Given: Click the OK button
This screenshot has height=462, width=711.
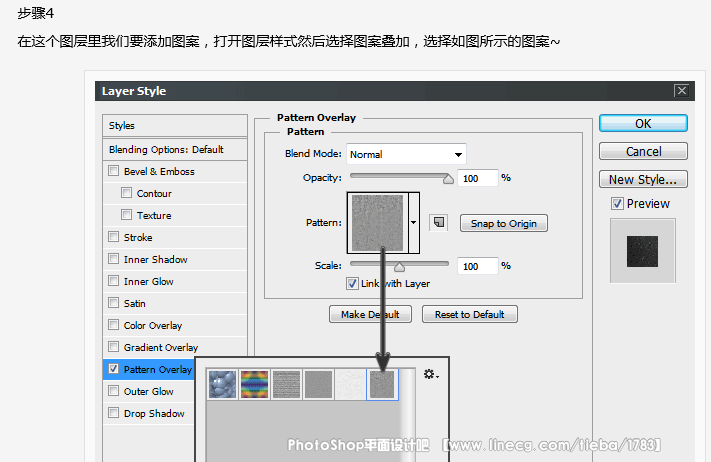Looking at the screenshot, I should [643, 124].
